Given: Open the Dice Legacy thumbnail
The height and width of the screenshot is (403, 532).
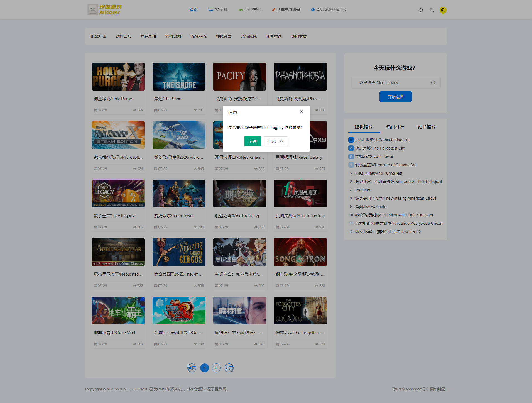Looking at the screenshot, I should (118, 194).
